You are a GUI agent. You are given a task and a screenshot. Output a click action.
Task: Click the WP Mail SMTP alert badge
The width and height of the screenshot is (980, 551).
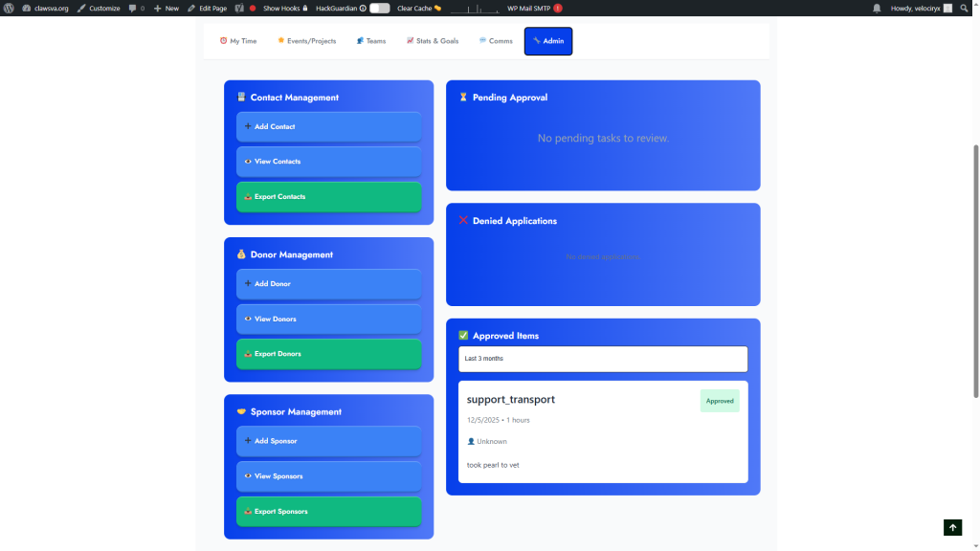(558, 8)
